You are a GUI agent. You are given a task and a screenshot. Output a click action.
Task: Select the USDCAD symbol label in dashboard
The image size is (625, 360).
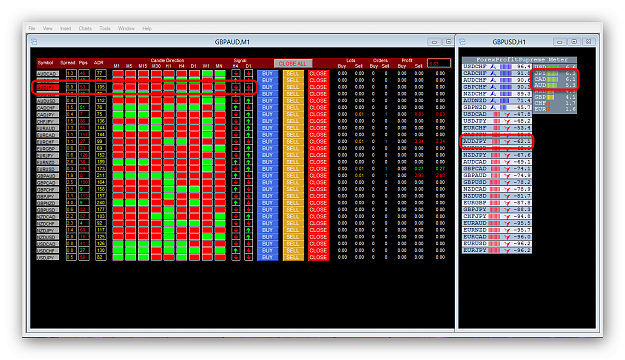[x=47, y=244]
